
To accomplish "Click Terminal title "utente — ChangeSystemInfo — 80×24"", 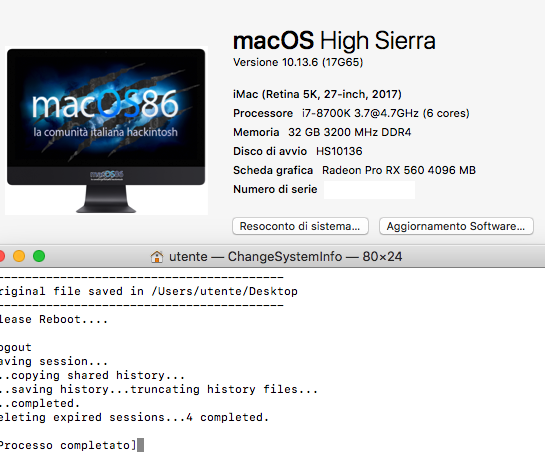I will 285,257.
